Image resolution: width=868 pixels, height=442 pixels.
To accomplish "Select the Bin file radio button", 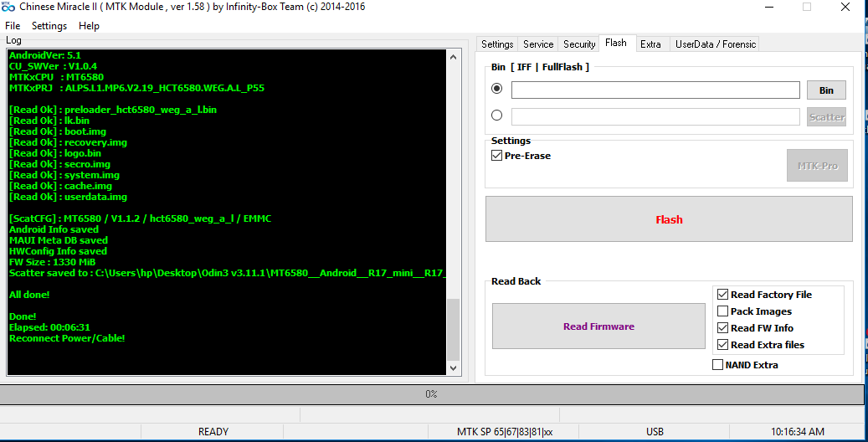I will [496, 88].
